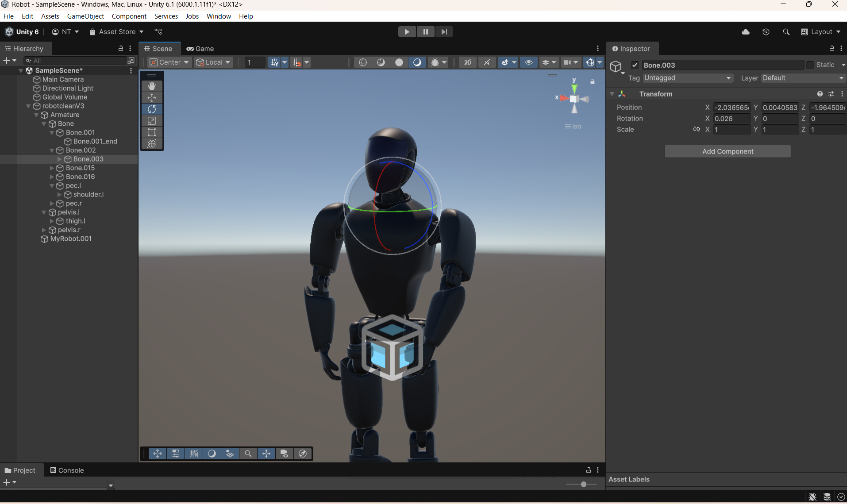Image resolution: width=847 pixels, height=504 pixels.
Task: Open Inspector panel more options menu
Action: [841, 48]
